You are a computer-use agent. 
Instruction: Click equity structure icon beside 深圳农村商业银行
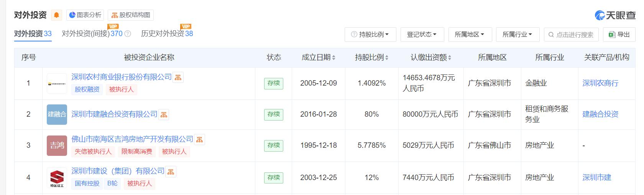coord(178,78)
